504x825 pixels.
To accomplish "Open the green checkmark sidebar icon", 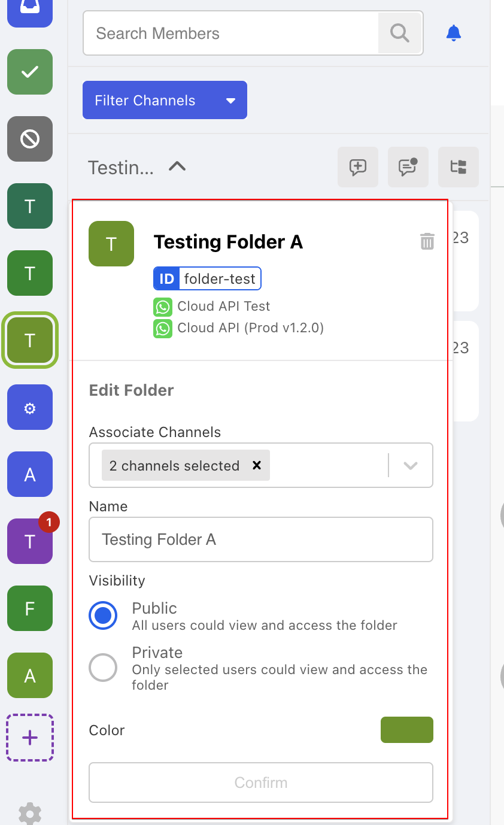I will (x=30, y=72).
